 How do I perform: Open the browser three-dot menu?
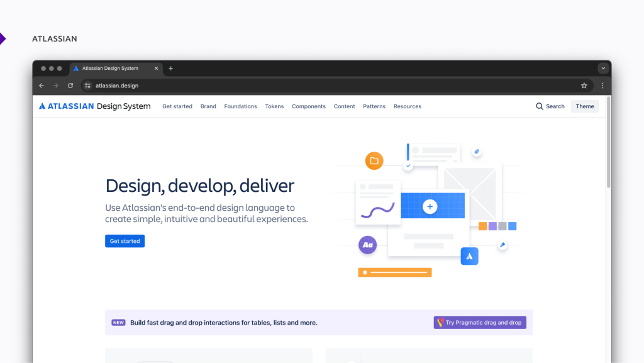602,86
